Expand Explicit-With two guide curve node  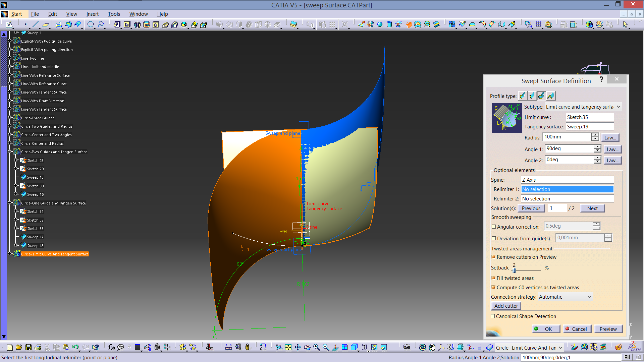click(10, 41)
